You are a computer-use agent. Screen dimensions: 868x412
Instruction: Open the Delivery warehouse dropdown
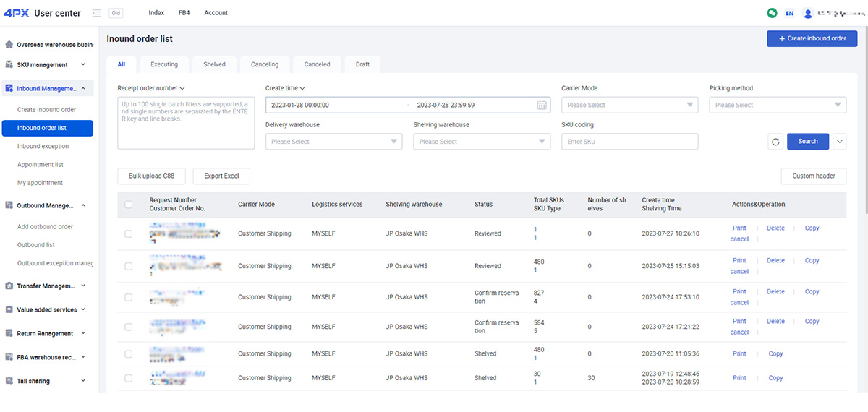(333, 142)
